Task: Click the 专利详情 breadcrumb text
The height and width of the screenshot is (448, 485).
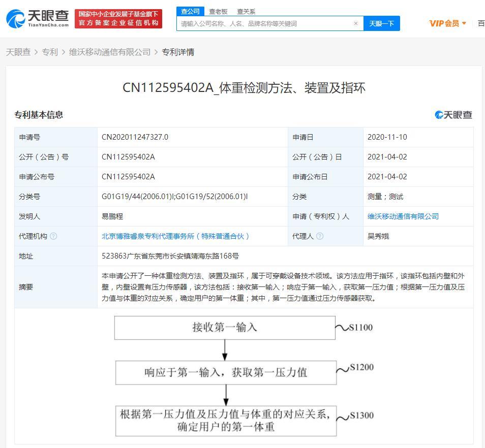Action: click(178, 52)
